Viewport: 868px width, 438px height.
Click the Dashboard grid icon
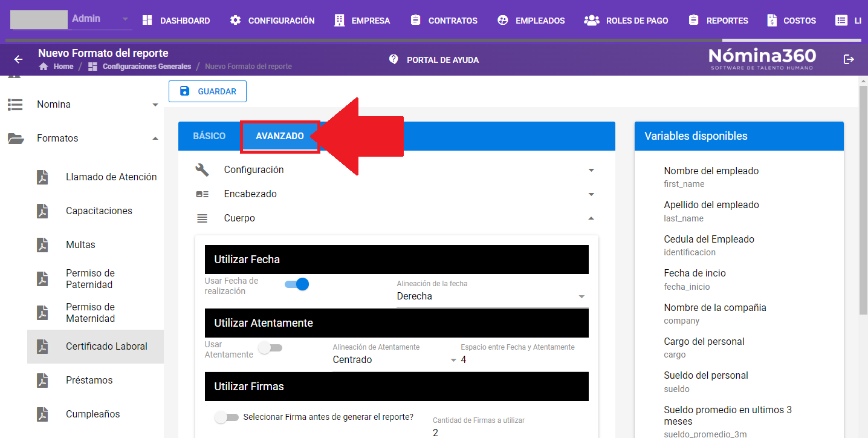[x=147, y=20]
